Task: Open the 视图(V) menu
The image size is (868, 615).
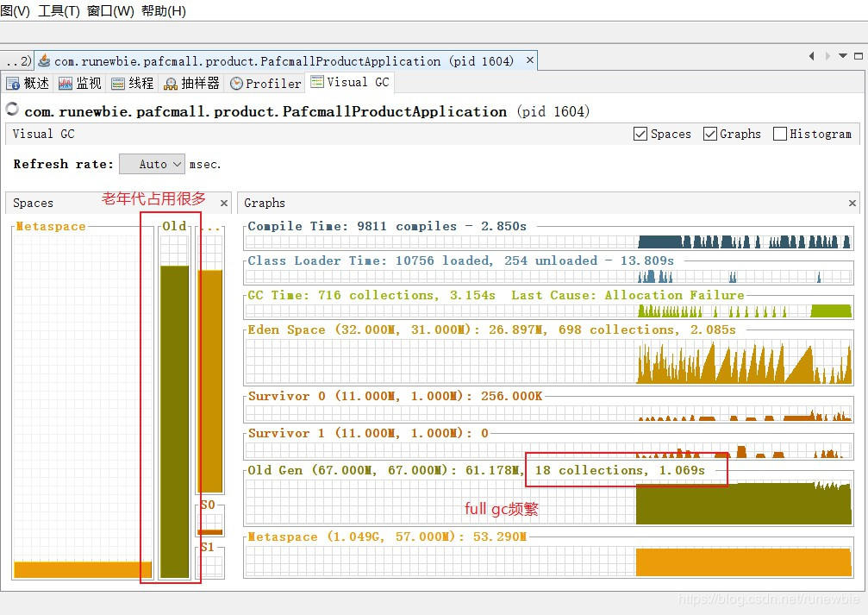Action: coord(15,10)
